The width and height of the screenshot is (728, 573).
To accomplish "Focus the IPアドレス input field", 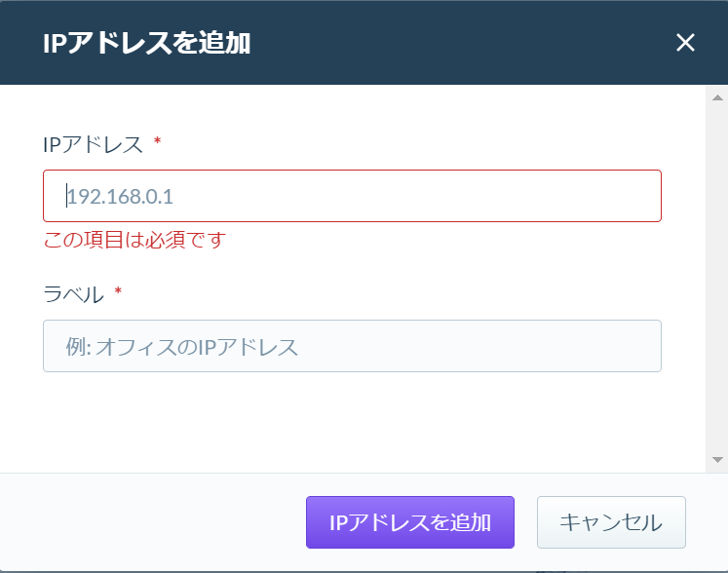I will pyautogui.click(x=352, y=196).
